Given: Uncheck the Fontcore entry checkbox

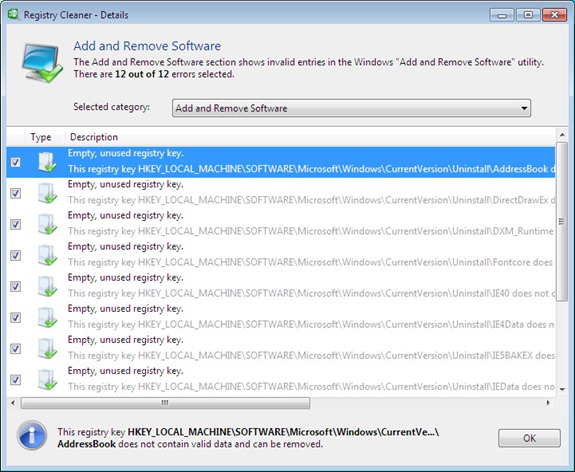Looking at the screenshot, I should pyautogui.click(x=15, y=256).
